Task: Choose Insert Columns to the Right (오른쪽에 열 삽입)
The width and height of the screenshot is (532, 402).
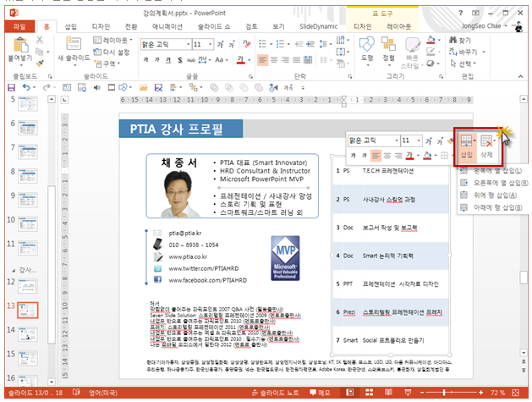Action: click(x=494, y=183)
